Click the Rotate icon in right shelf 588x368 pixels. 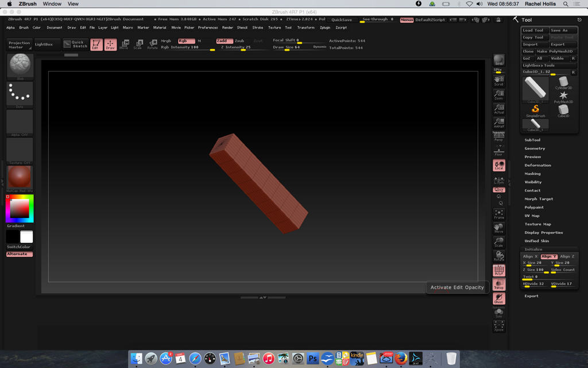coord(499,256)
